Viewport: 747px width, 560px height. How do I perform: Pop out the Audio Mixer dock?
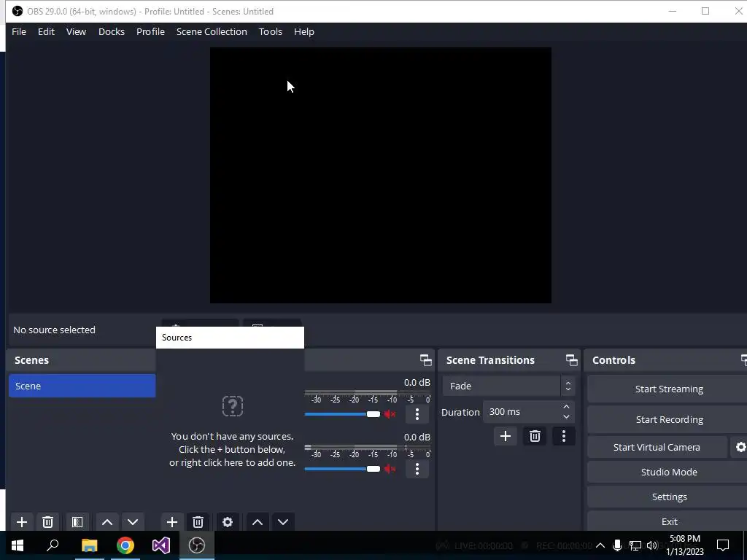pos(426,360)
